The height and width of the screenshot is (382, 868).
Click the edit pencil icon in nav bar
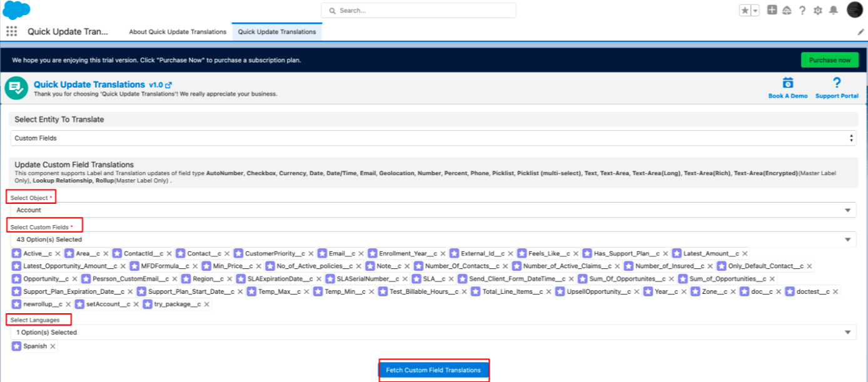pyautogui.click(x=860, y=32)
